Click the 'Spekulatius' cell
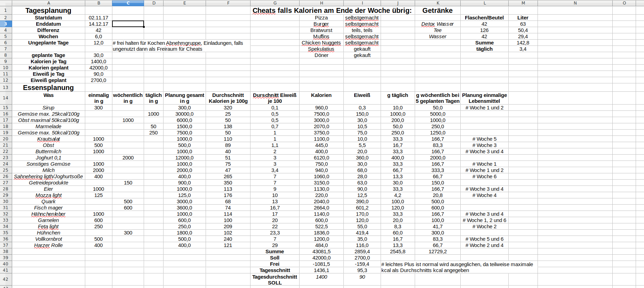644x288 pixels. point(321,49)
